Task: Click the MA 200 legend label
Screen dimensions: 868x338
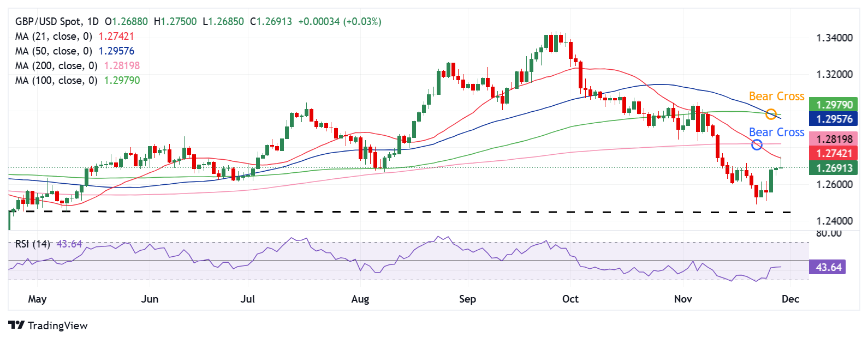Action: click(x=56, y=66)
